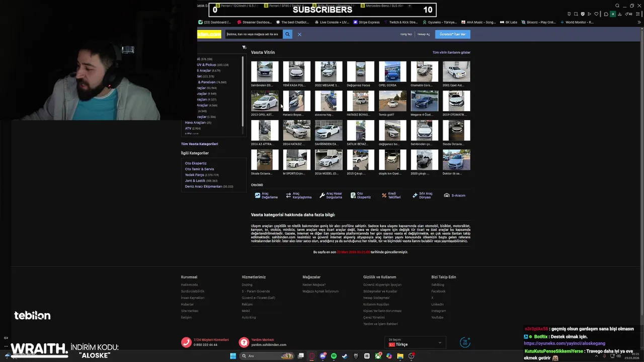Open the Oto Tamir & Servis link

pyautogui.click(x=199, y=169)
